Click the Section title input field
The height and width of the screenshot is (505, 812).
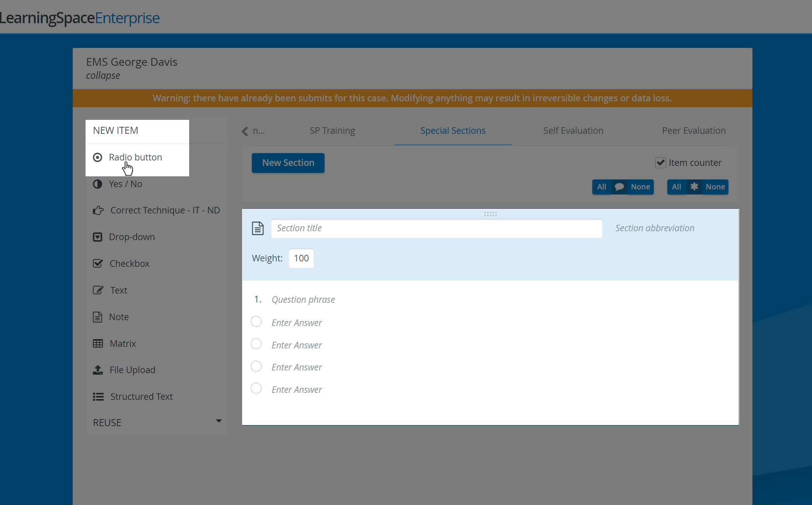(x=436, y=228)
